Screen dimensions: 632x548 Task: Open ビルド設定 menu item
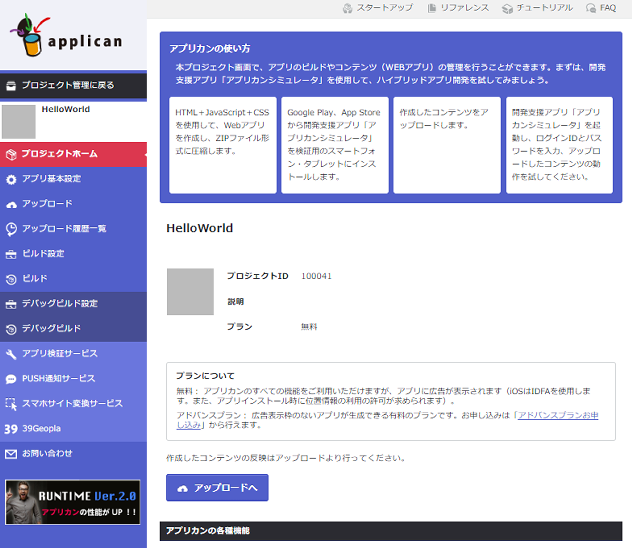pos(73,254)
